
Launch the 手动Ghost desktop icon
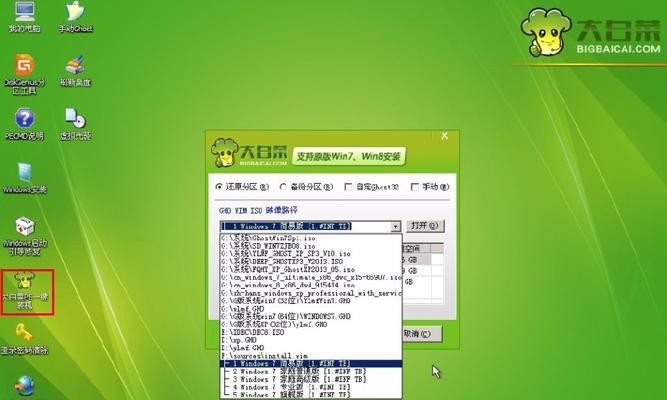75,16
